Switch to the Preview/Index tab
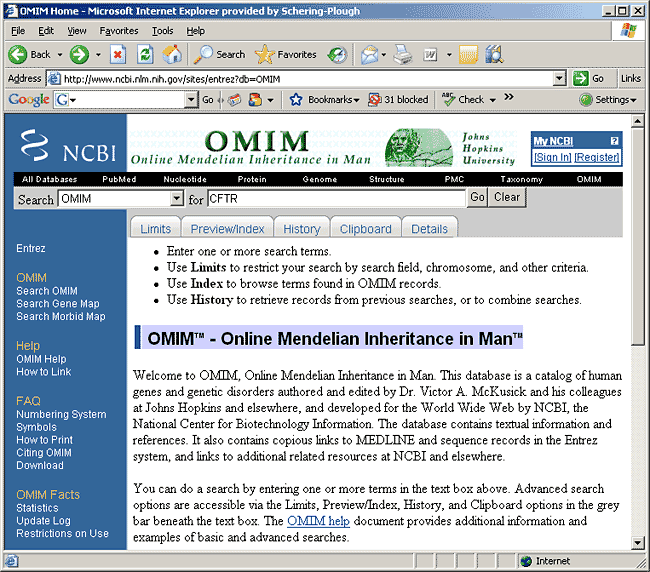The image size is (650, 572). click(227, 227)
